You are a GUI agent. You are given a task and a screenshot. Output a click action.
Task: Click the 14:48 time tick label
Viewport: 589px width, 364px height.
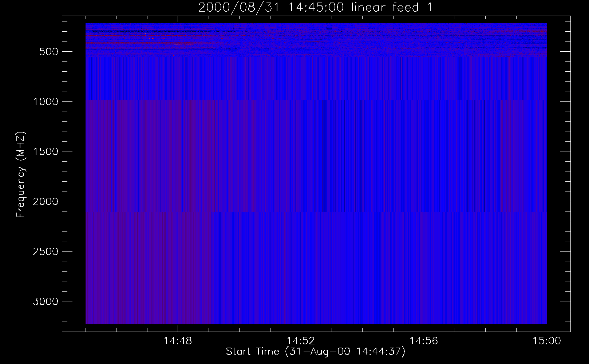pos(178,341)
